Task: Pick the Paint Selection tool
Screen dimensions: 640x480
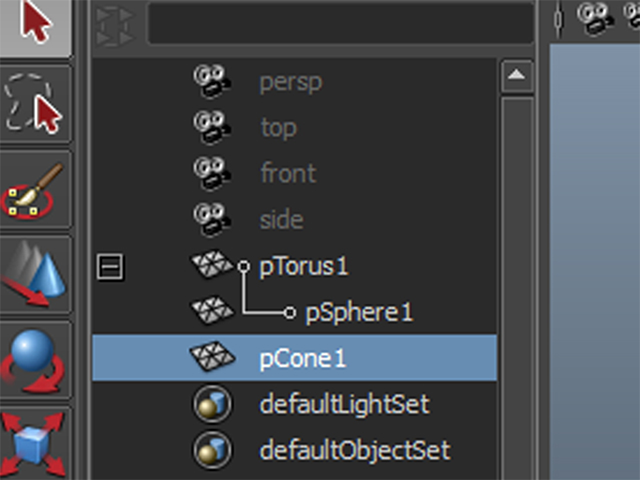Action: [x=35, y=190]
